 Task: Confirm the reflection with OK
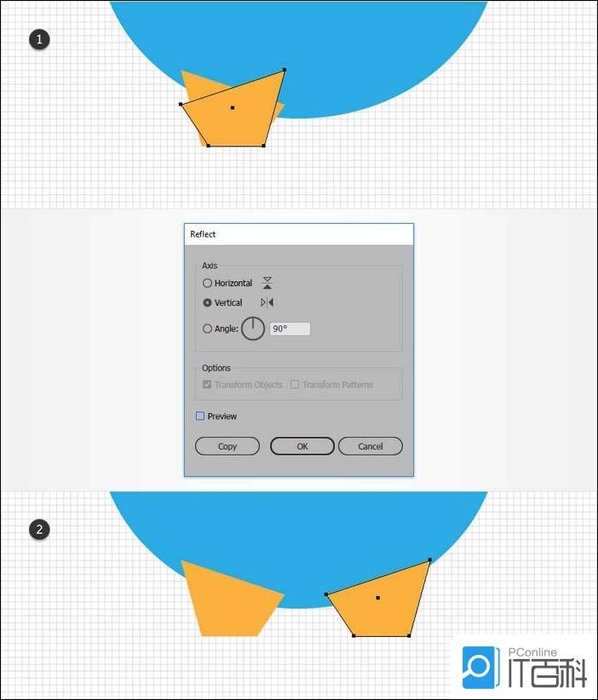coord(302,446)
